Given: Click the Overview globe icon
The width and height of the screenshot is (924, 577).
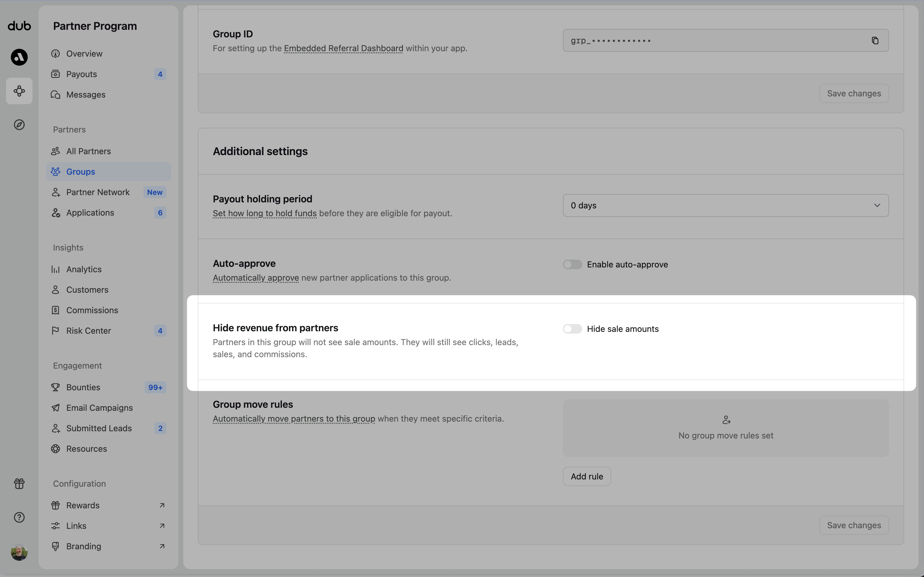Looking at the screenshot, I should [x=56, y=54].
